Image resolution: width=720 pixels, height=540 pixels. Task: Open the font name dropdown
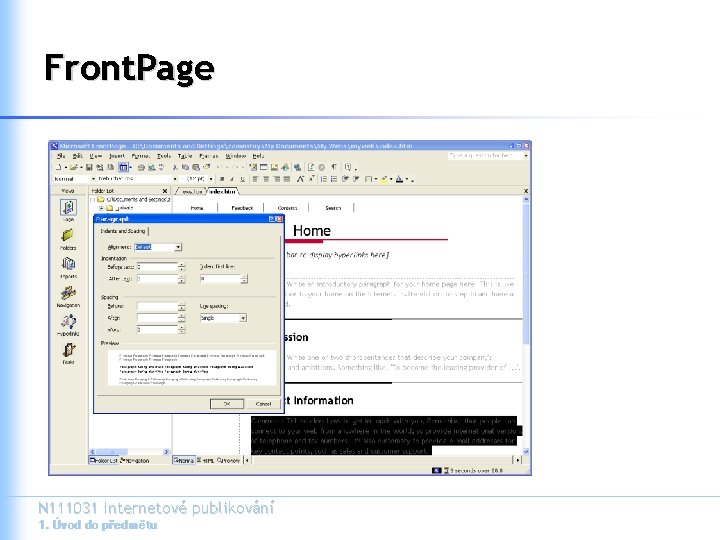pos(175,179)
